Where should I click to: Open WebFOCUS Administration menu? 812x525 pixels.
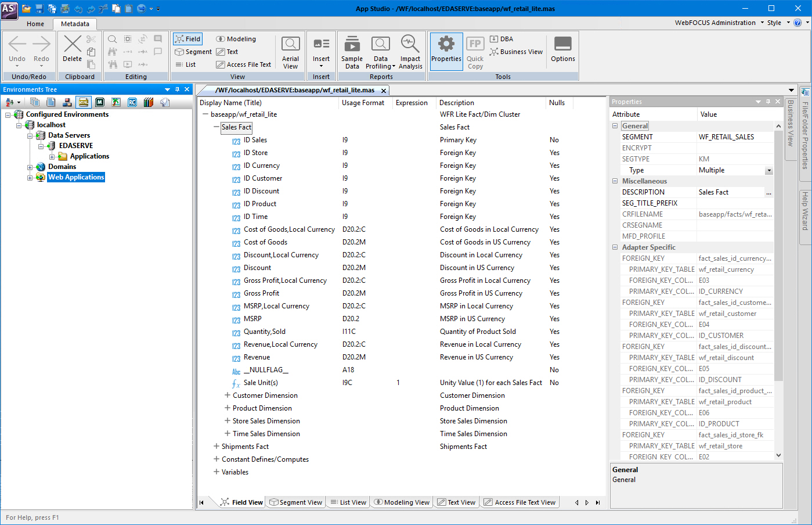coord(719,23)
